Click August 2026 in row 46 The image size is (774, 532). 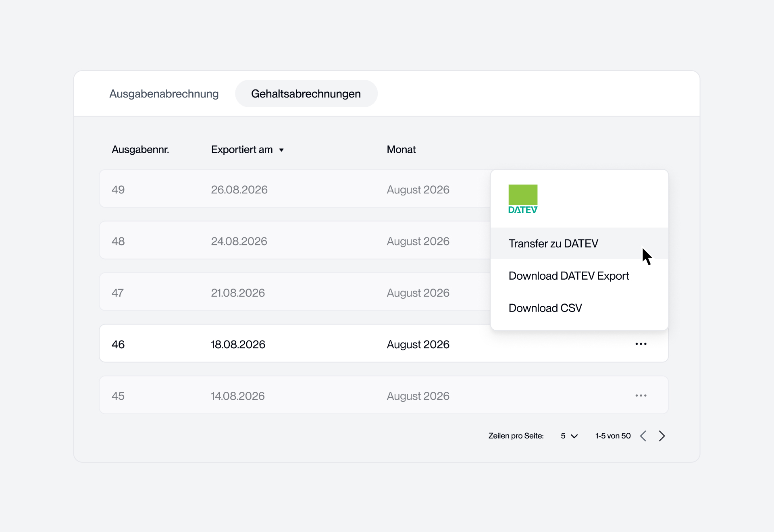[x=418, y=344]
